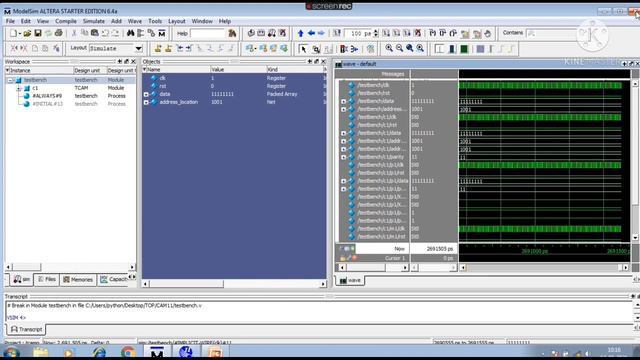The image size is (640, 360).
Task: Expand /testbench/address signal in wave
Action: click(343, 109)
